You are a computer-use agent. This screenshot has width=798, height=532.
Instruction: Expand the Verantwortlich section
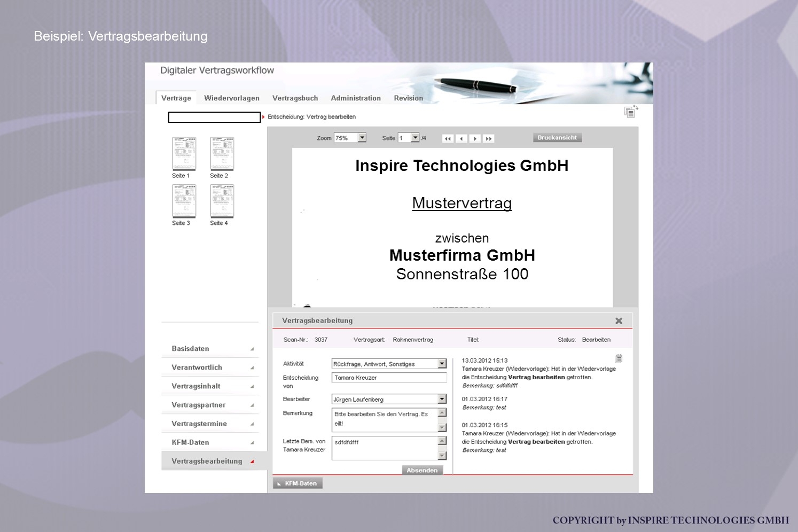pyautogui.click(x=210, y=367)
